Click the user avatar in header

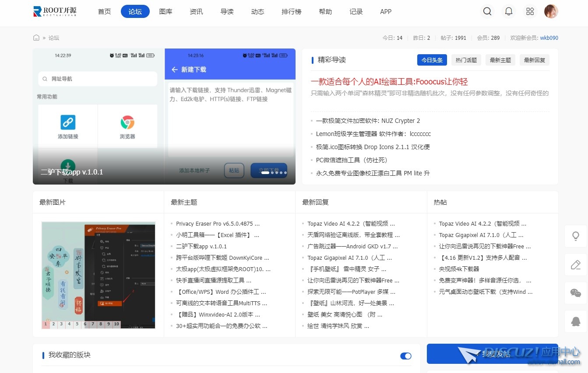pyautogui.click(x=551, y=12)
